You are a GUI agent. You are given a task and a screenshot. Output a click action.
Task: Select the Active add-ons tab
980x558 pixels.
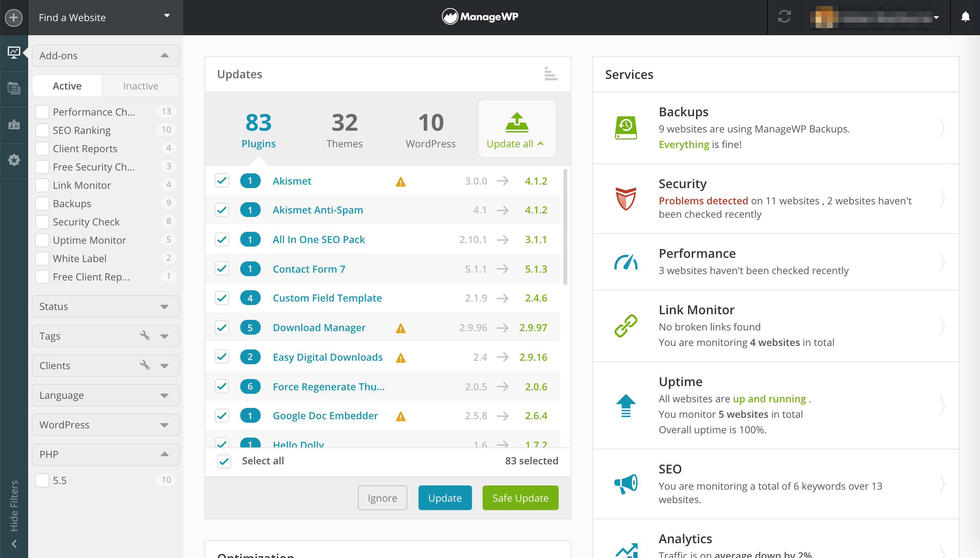tap(67, 86)
